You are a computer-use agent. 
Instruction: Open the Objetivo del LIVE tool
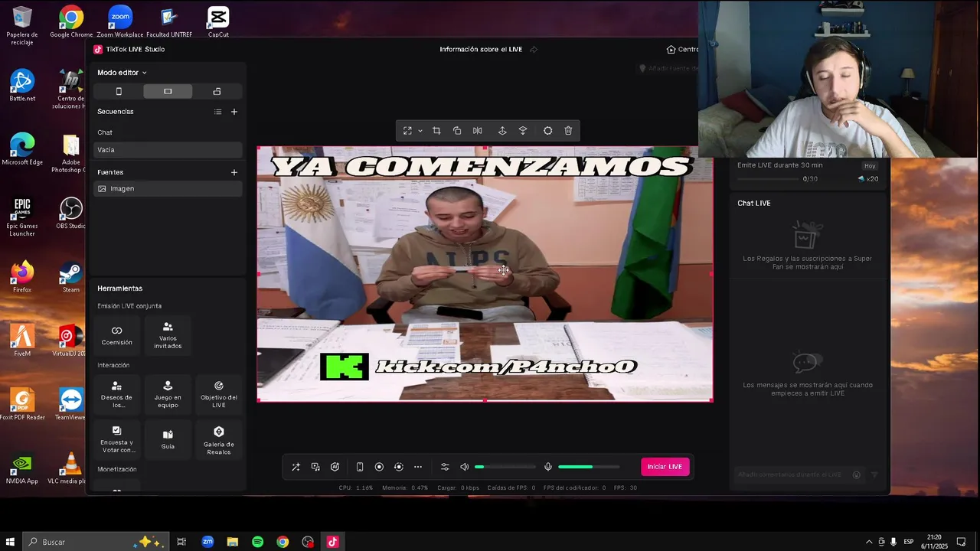tap(219, 394)
